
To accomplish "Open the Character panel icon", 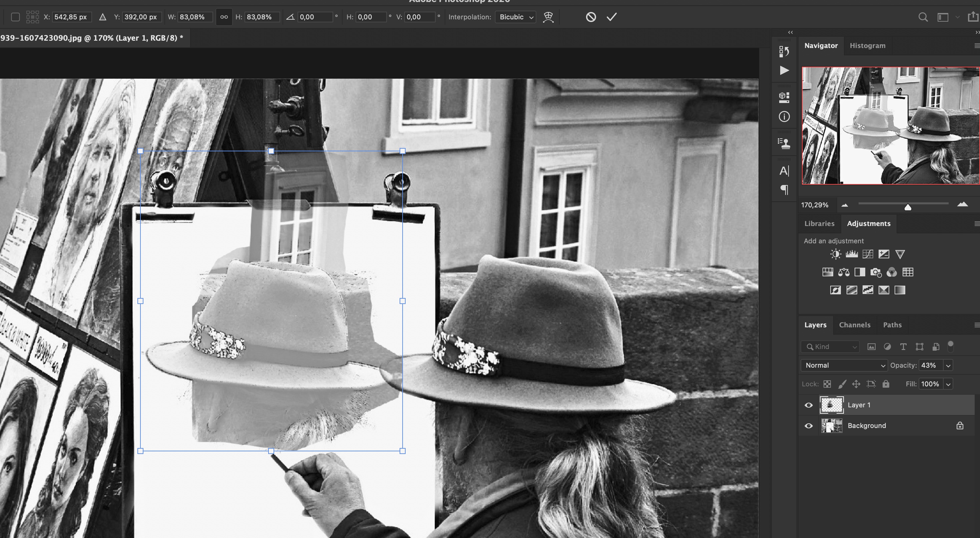I will pyautogui.click(x=784, y=171).
